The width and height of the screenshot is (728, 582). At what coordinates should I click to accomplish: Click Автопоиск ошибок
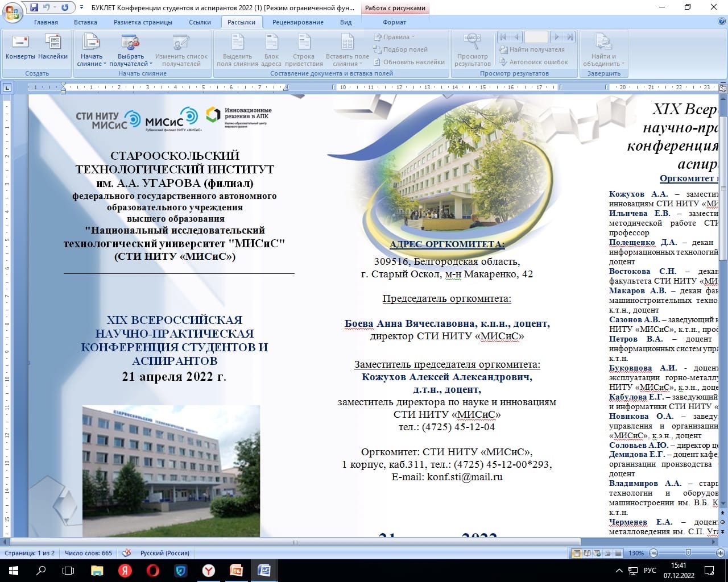pyautogui.click(x=533, y=62)
